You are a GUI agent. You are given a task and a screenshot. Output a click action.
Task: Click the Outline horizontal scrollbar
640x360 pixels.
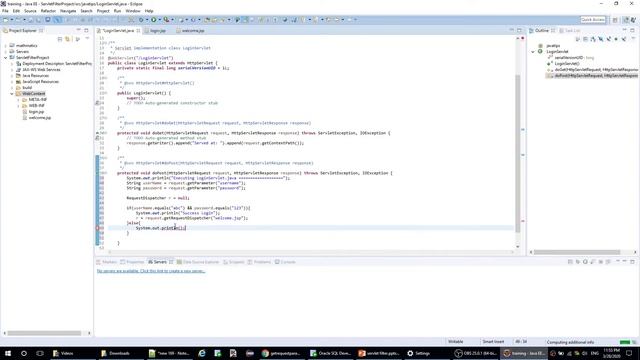click(x=577, y=252)
